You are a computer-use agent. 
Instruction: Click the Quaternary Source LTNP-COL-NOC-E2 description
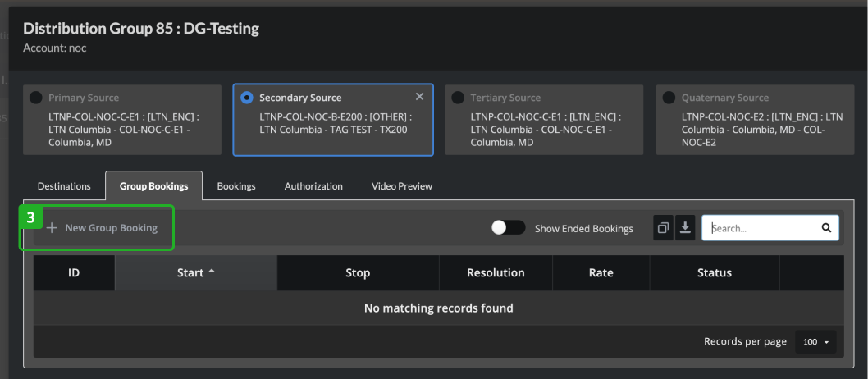(x=762, y=130)
